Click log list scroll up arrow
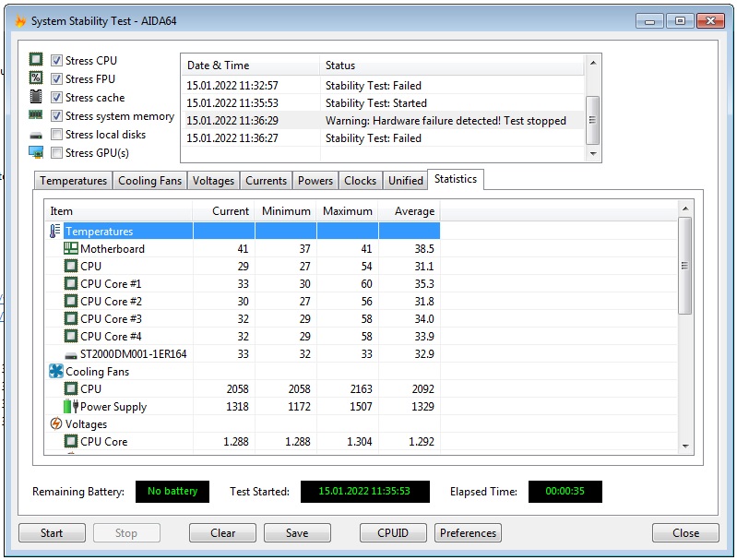The width and height of the screenshot is (737, 560). click(x=593, y=63)
